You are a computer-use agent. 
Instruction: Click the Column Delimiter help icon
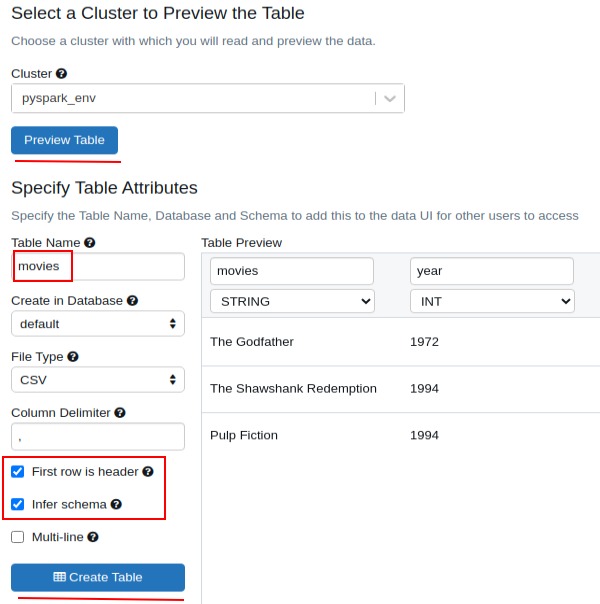120,412
